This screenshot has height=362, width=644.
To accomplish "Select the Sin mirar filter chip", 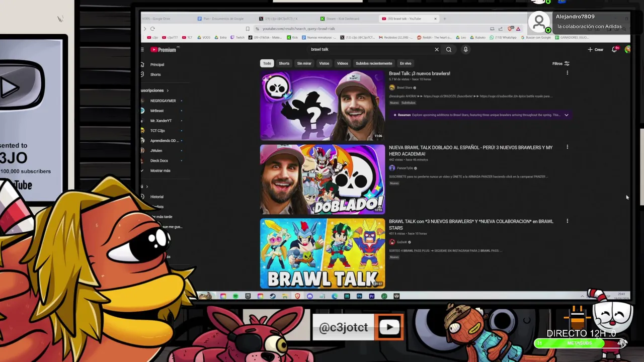I will coord(304,63).
